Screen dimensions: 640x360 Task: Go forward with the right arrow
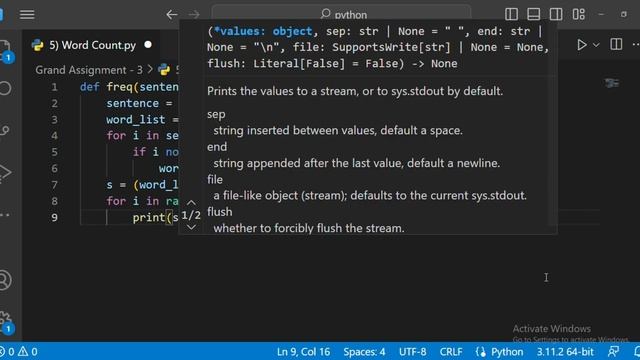[194, 15]
